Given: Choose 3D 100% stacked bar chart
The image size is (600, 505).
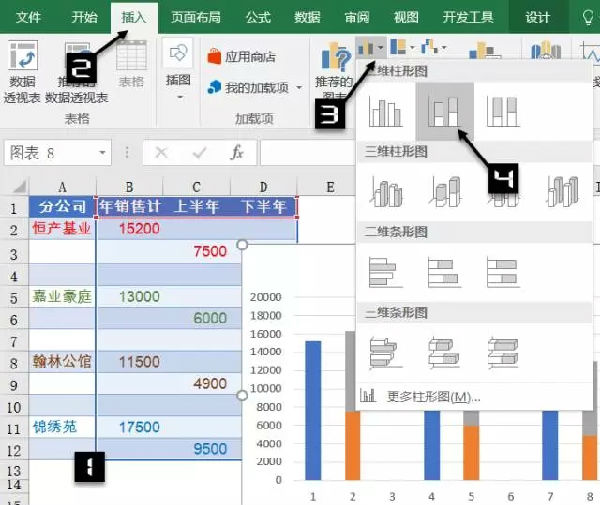Looking at the screenshot, I should (503, 353).
